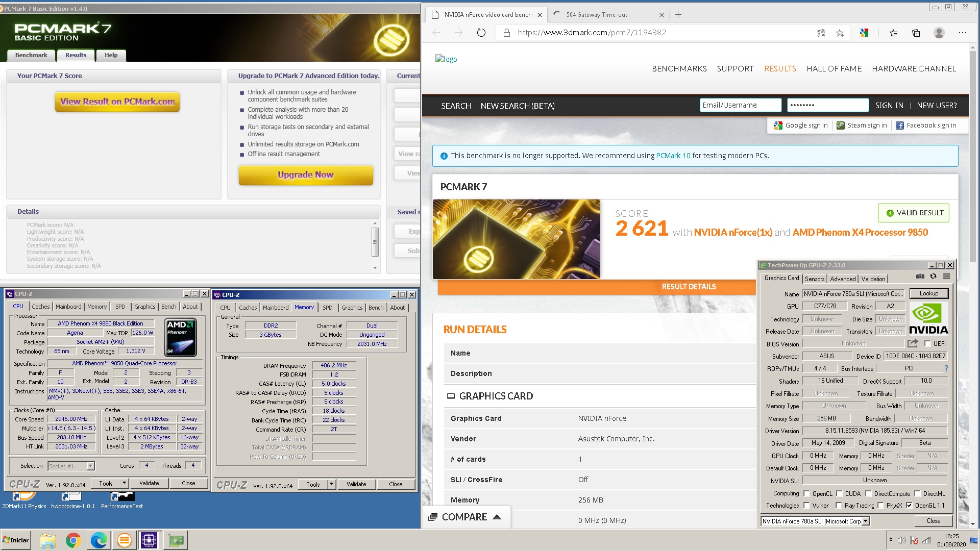Open the PerformanceTest desktop shortcut
This screenshot has height=551, width=980.
[x=122, y=500]
